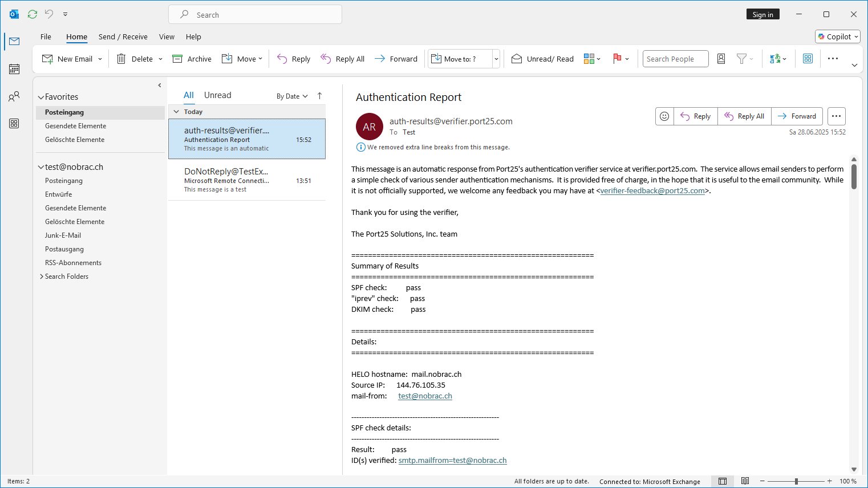Open the Filter Email funnel icon
The image size is (868, 488).
click(x=745, y=59)
